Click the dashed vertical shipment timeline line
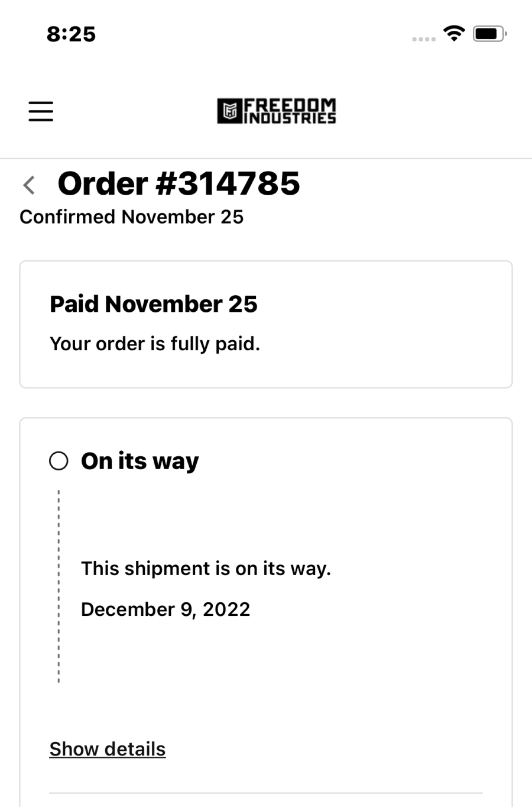The image size is (532, 807). pyautogui.click(x=59, y=586)
